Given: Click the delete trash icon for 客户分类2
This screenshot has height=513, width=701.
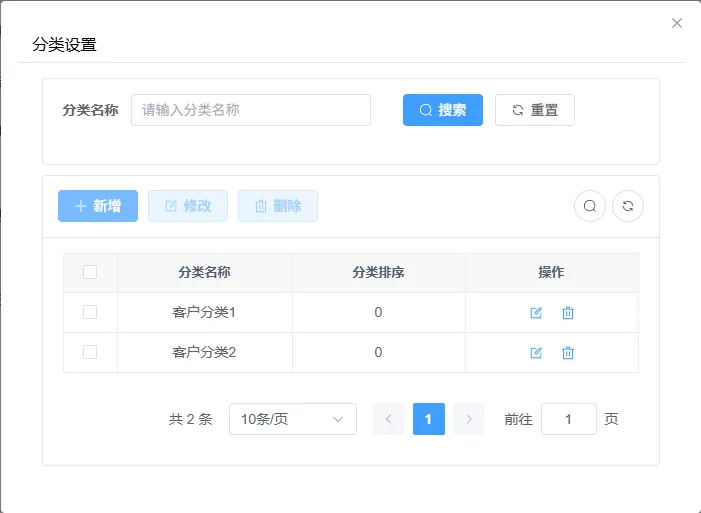Looking at the screenshot, I should (568, 353).
